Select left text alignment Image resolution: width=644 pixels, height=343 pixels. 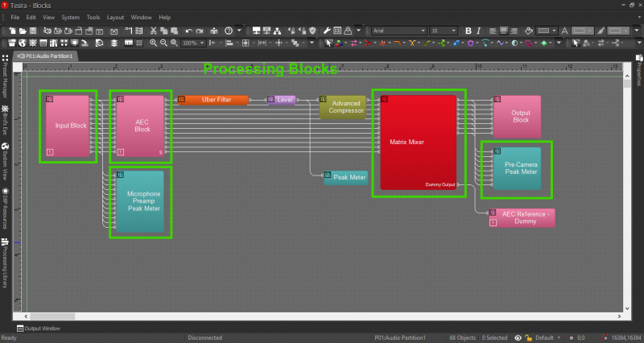(x=493, y=31)
